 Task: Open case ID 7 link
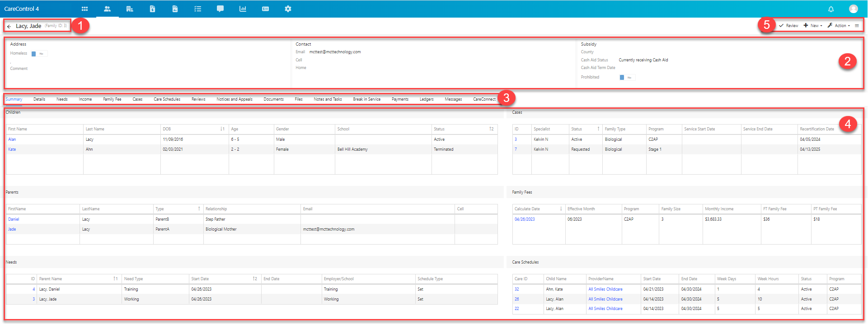[x=516, y=149]
